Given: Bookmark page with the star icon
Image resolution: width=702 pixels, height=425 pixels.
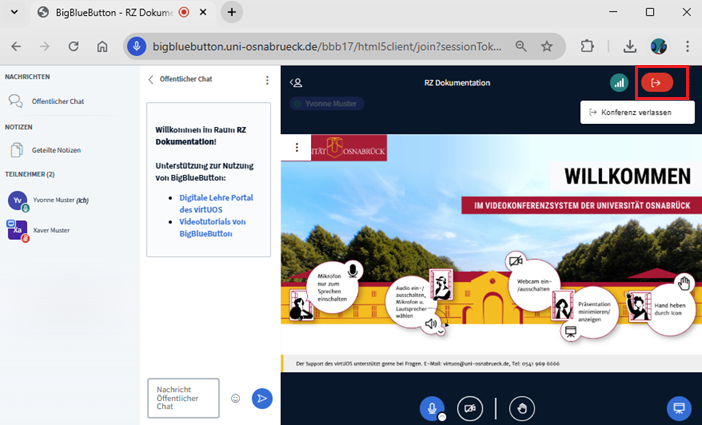Looking at the screenshot, I should [x=547, y=46].
